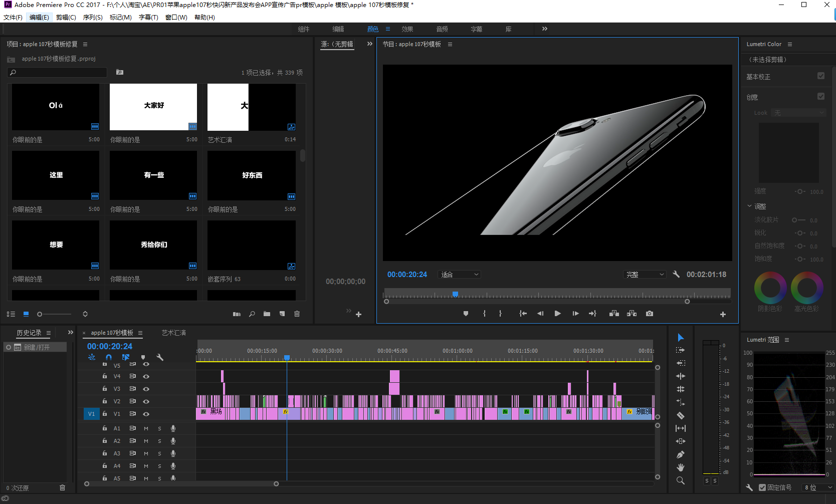The height and width of the screenshot is (504, 836).
Task: Open the scopes bit depth dropdown
Action: 818,487
